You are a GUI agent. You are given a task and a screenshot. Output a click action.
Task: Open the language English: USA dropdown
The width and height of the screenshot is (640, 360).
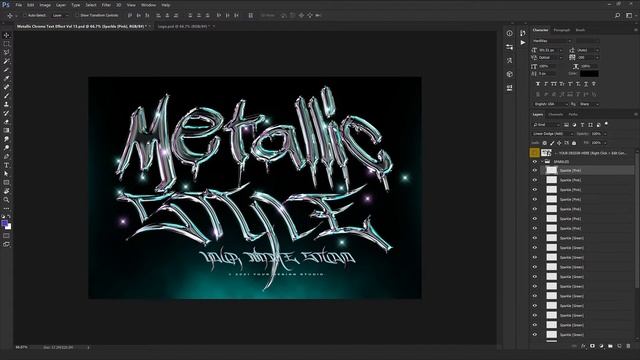[x=551, y=104]
